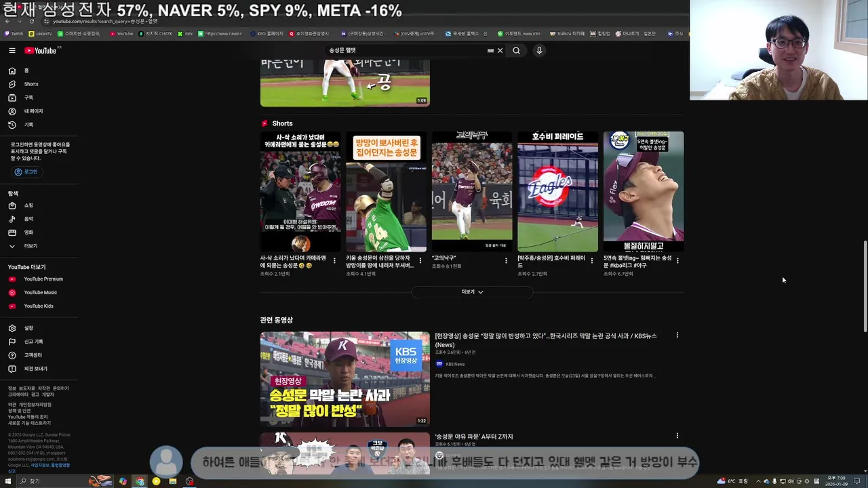Open options menu for '호수비 퍼레이드' short
The image size is (868, 488).
(592, 261)
